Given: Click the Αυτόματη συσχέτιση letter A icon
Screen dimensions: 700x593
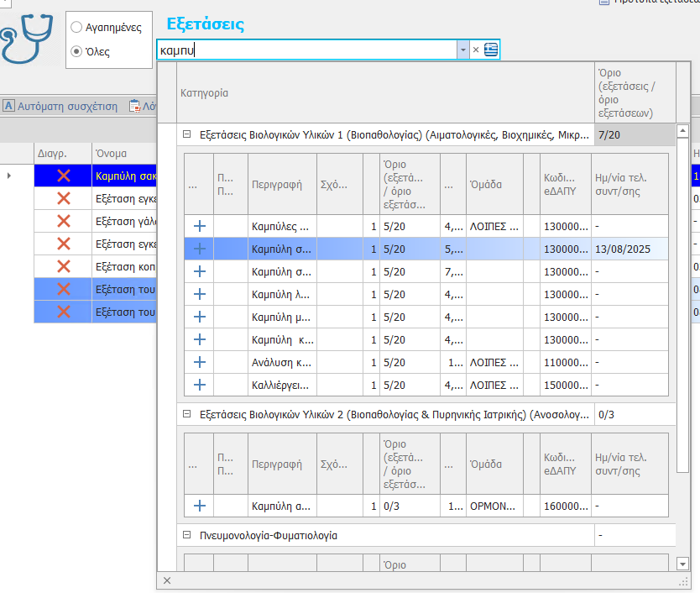Looking at the screenshot, I should pos(8,106).
